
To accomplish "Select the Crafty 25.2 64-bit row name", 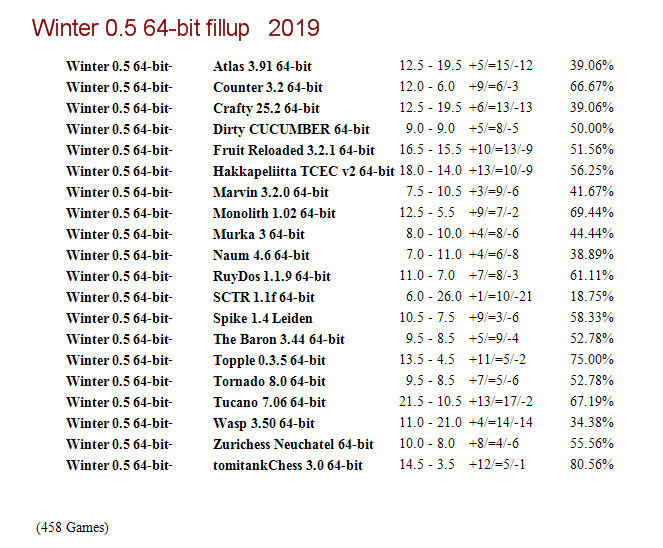I will click(266, 109).
